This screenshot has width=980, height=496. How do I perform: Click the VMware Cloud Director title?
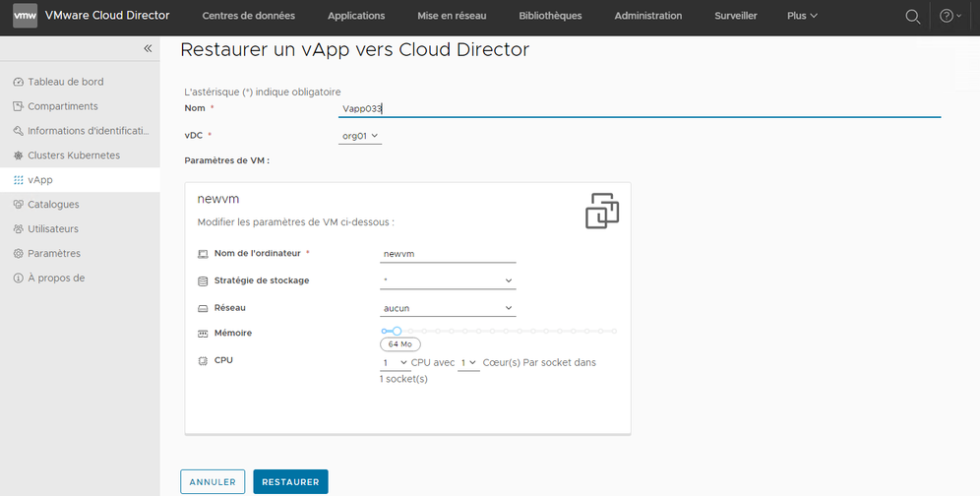(107, 16)
